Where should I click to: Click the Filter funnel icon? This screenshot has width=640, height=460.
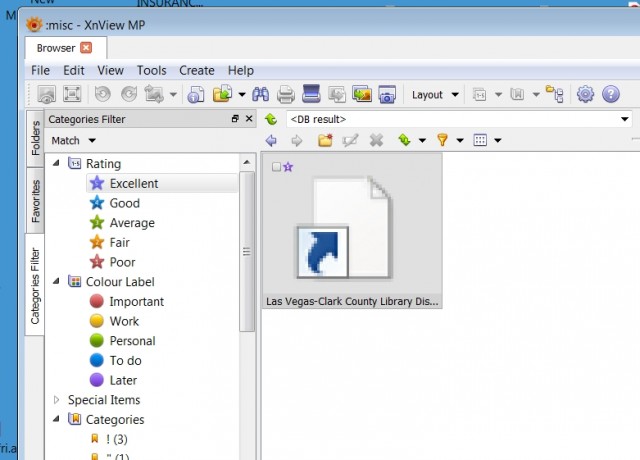tap(442, 140)
